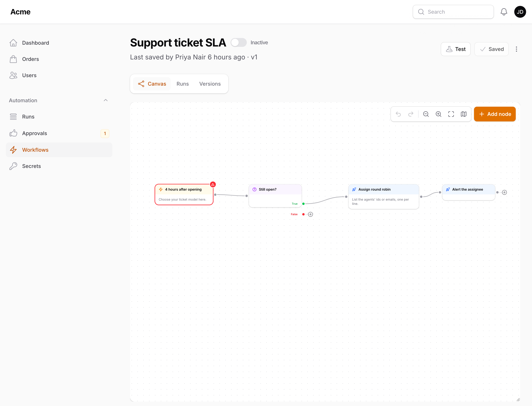Click the Secrets key icon
532x406 pixels.
tap(13, 166)
